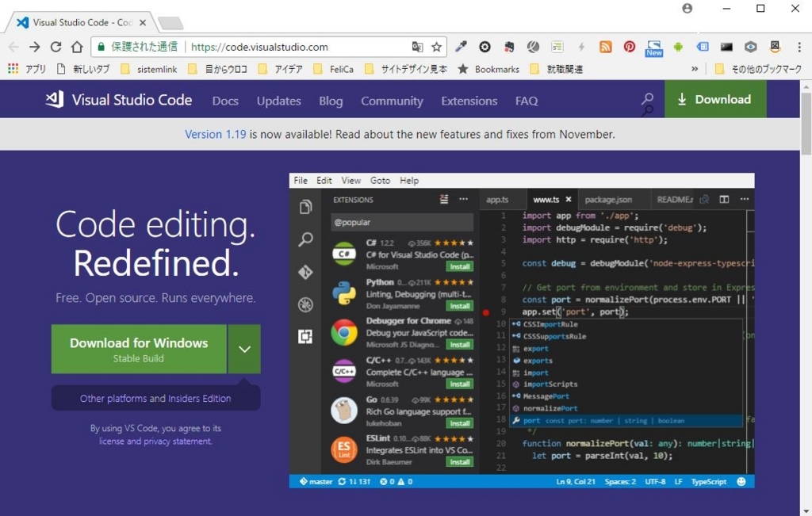Open the Android robot extension icon
This screenshot has height=516, width=812.
click(x=678, y=47)
